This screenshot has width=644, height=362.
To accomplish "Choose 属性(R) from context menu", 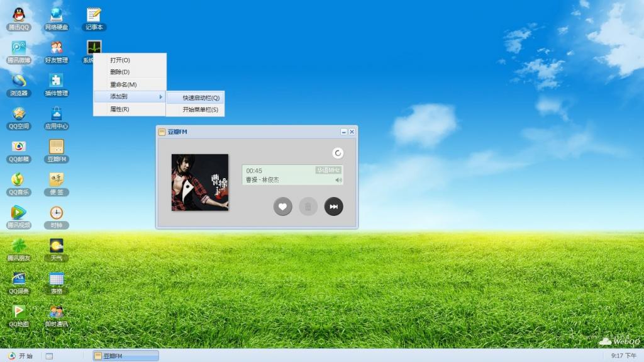I will click(x=130, y=109).
